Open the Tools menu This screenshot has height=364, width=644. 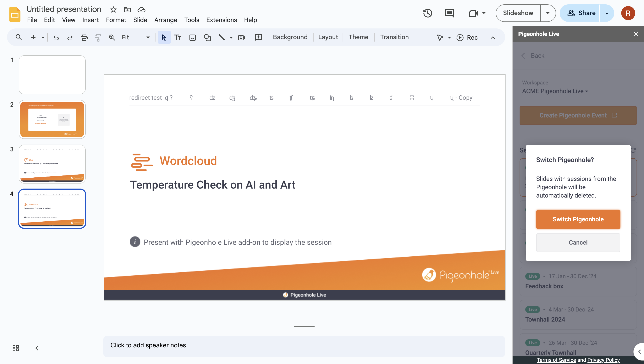pos(192,20)
